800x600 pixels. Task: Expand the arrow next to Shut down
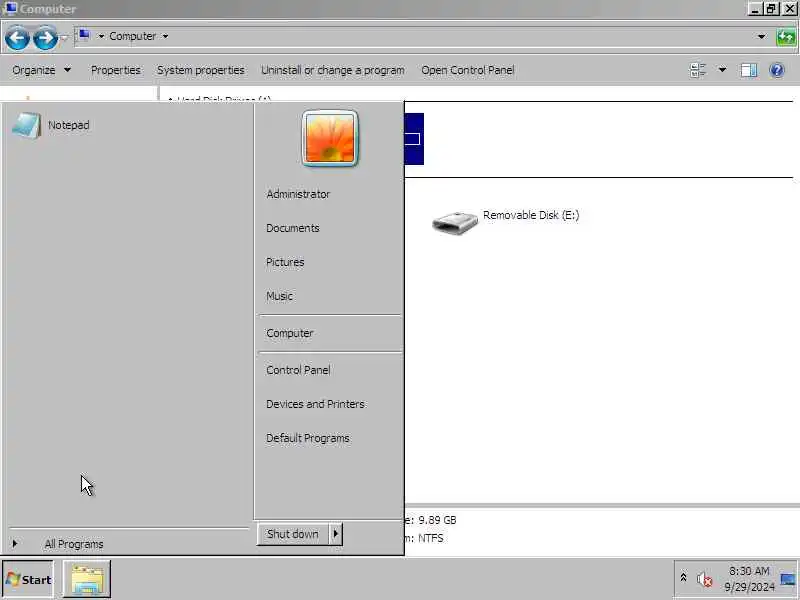point(336,534)
